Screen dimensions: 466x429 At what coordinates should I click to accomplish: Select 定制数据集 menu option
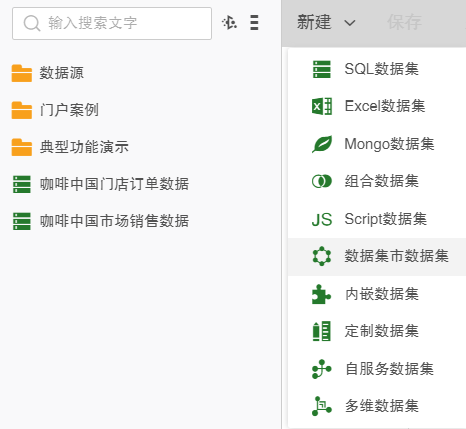377,331
